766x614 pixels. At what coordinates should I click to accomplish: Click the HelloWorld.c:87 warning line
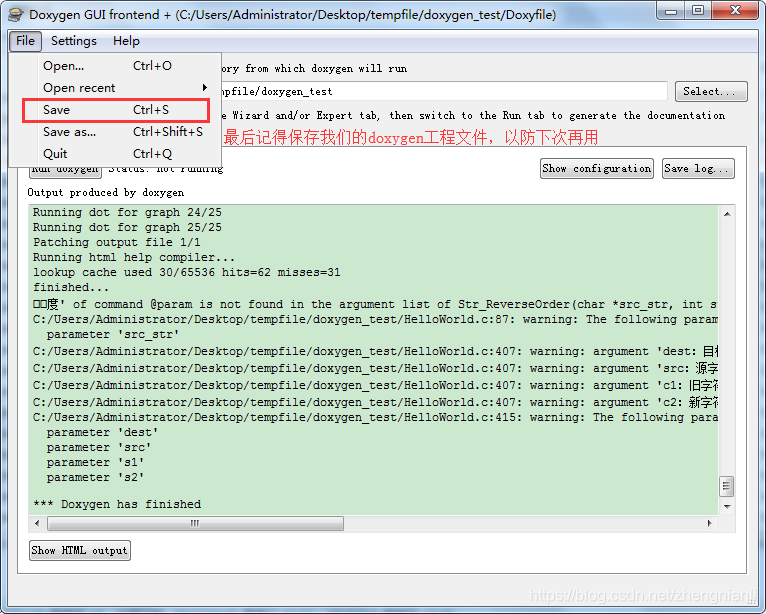point(375,319)
